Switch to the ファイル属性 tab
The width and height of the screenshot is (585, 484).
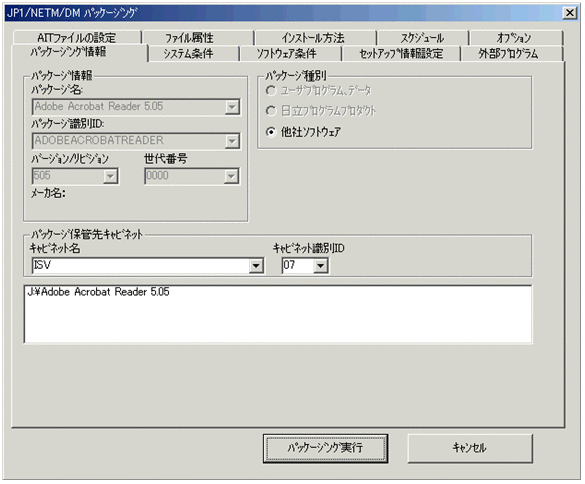click(x=198, y=37)
